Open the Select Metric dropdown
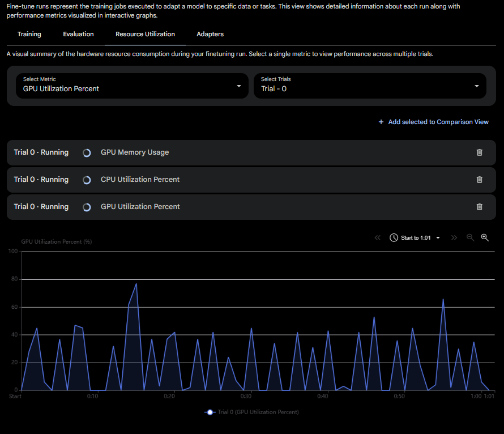The width and height of the screenshot is (504, 434). pyautogui.click(x=132, y=86)
